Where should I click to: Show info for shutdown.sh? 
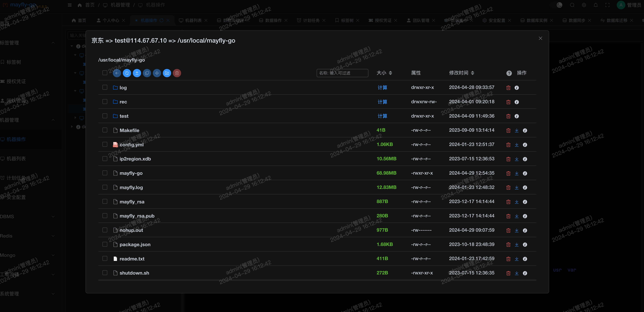tap(525, 273)
